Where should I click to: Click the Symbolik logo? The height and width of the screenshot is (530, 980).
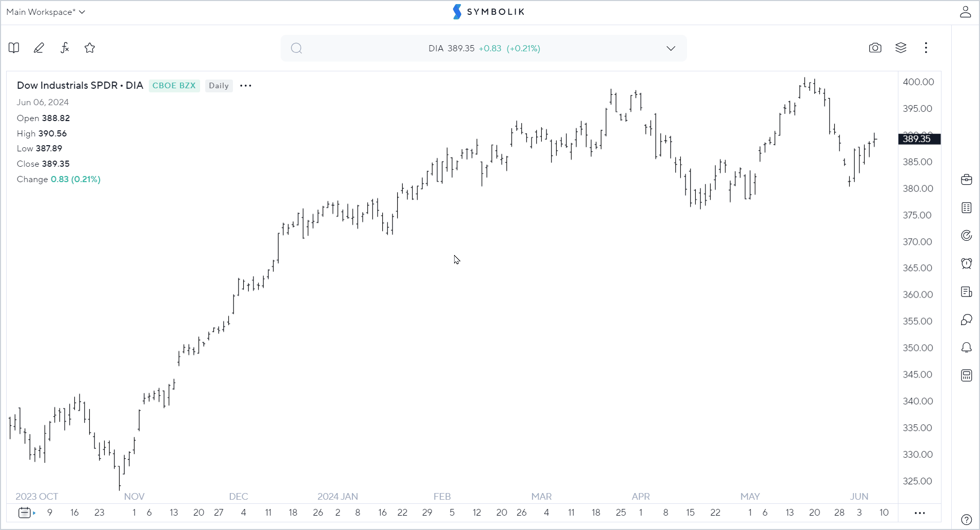pyautogui.click(x=489, y=12)
